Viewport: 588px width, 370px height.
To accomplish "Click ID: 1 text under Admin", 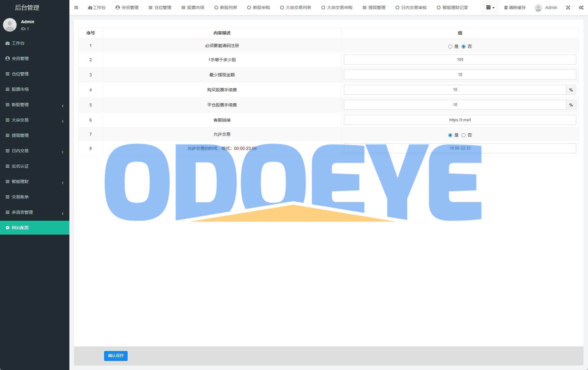I will (x=25, y=29).
